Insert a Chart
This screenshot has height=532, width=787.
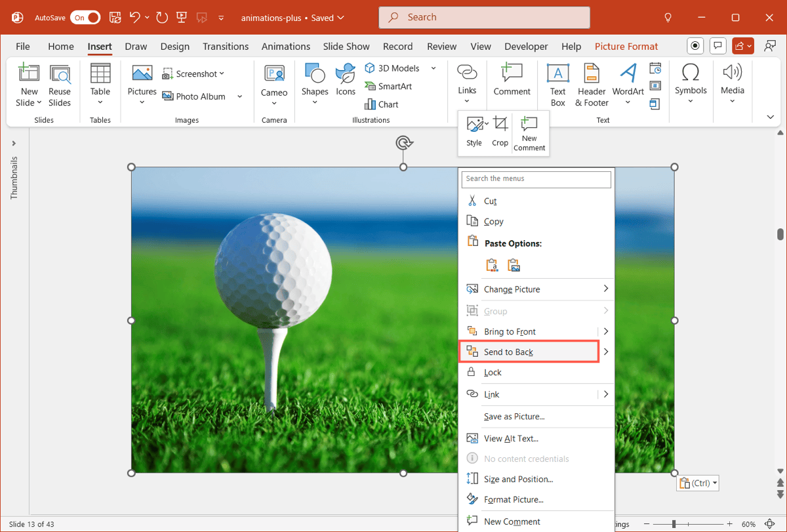click(381, 104)
